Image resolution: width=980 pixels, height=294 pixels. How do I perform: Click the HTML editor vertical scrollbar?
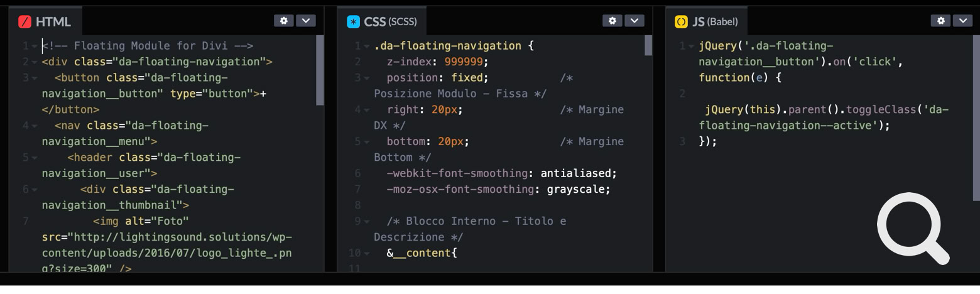tap(320, 70)
